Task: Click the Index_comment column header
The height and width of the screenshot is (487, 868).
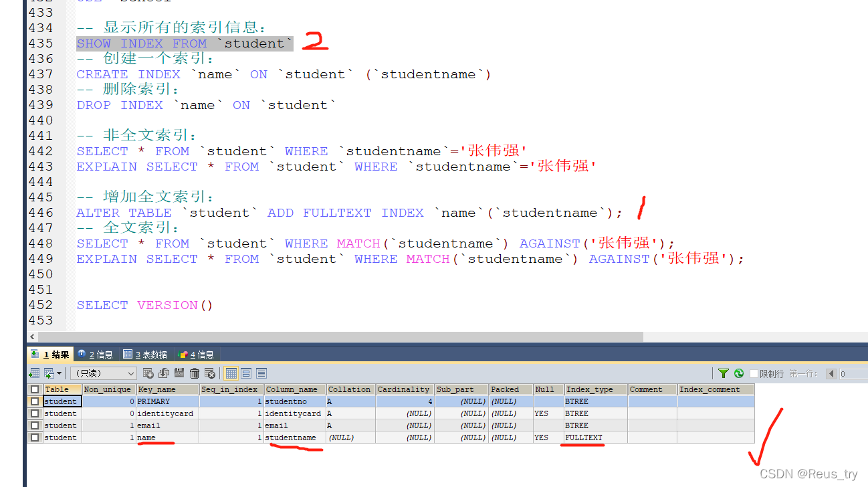Action: tap(716, 389)
